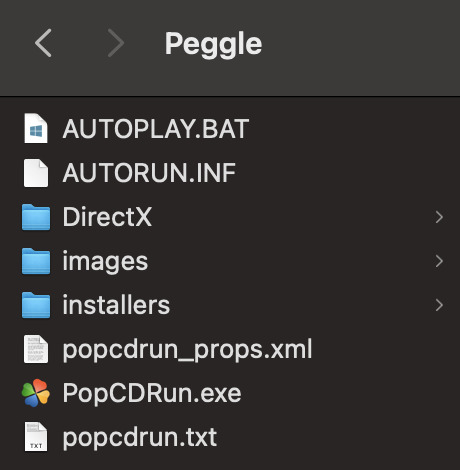
Task: Click the installers folder icon
Action: coord(36,305)
